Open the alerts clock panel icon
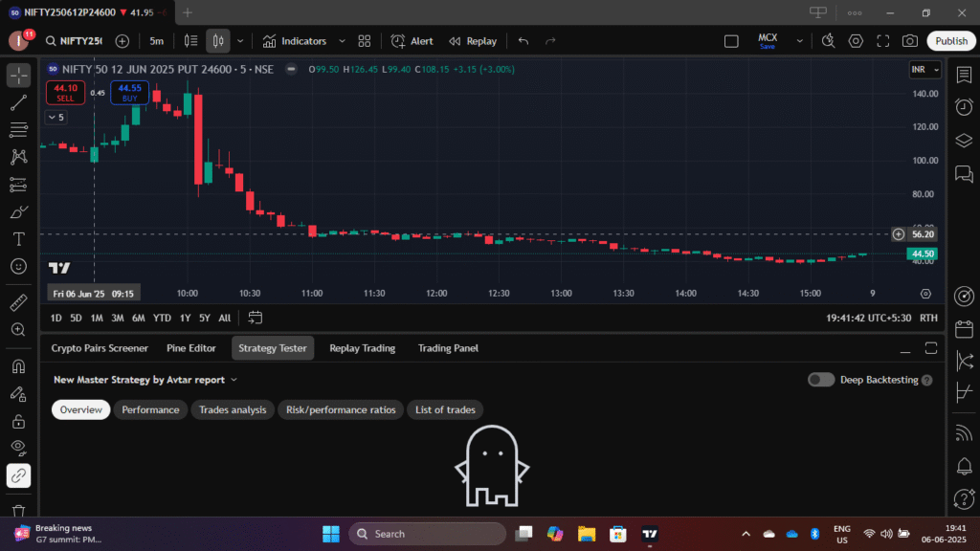Image resolution: width=980 pixels, height=551 pixels. point(964,107)
